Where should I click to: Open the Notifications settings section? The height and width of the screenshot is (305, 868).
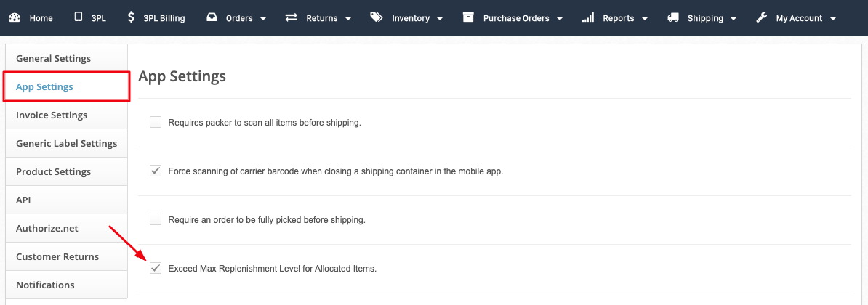[45, 285]
